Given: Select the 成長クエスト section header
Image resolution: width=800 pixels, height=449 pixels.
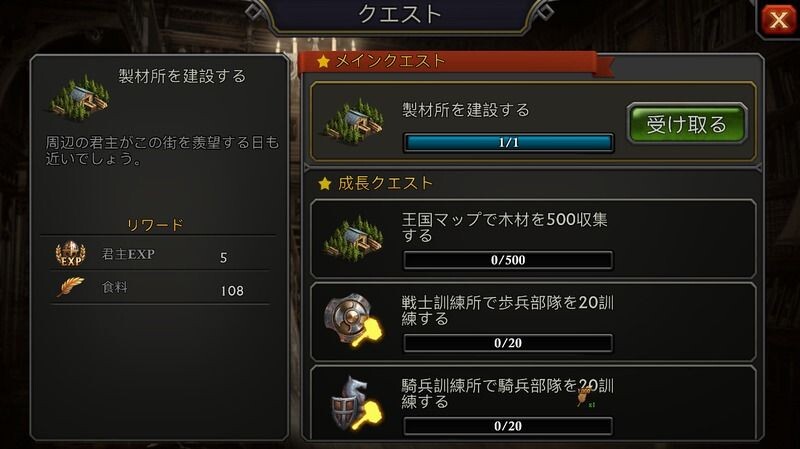Looking at the screenshot, I should pos(385,183).
